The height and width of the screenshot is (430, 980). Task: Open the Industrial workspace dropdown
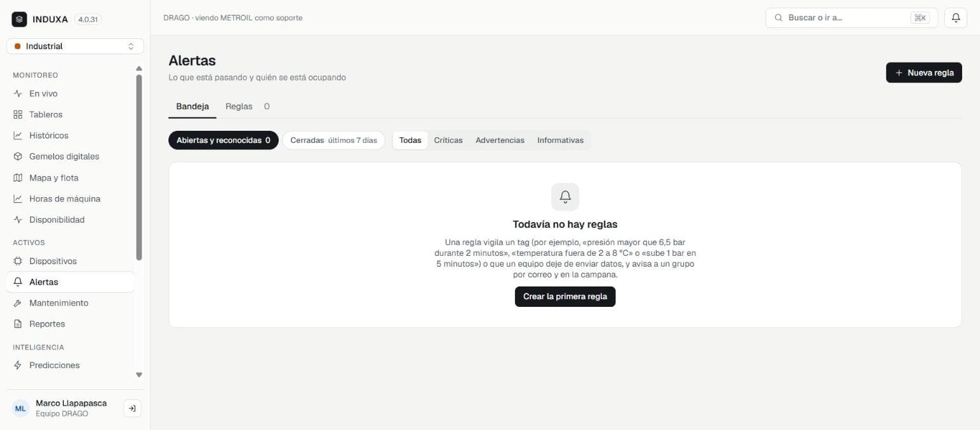(75, 47)
